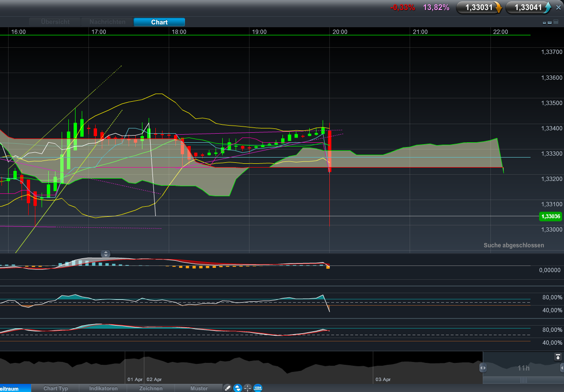Switch to the medium panel size icon
The width and height of the screenshot is (564, 392).
pos(550,22)
